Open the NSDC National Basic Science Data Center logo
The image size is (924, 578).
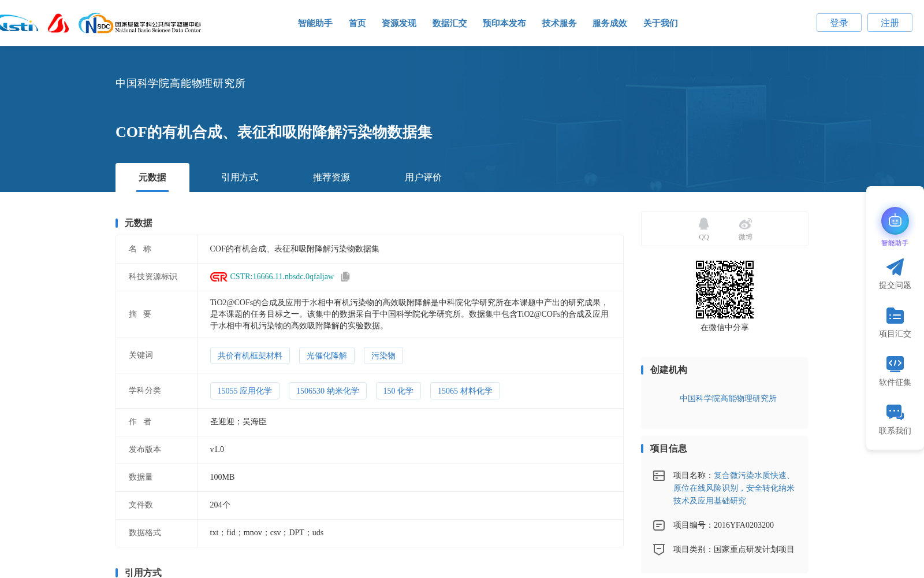[140, 24]
